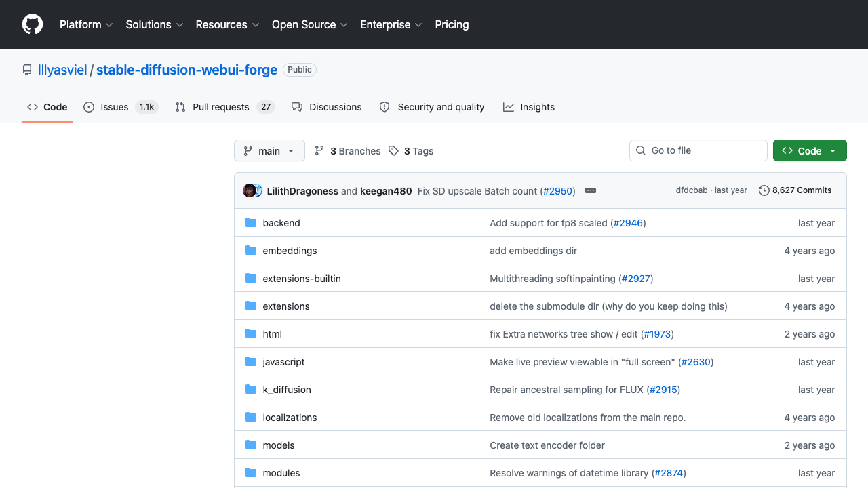The width and height of the screenshot is (868, 488).
Task: Expand the Enterprise menu
Action: click(391, 24)
